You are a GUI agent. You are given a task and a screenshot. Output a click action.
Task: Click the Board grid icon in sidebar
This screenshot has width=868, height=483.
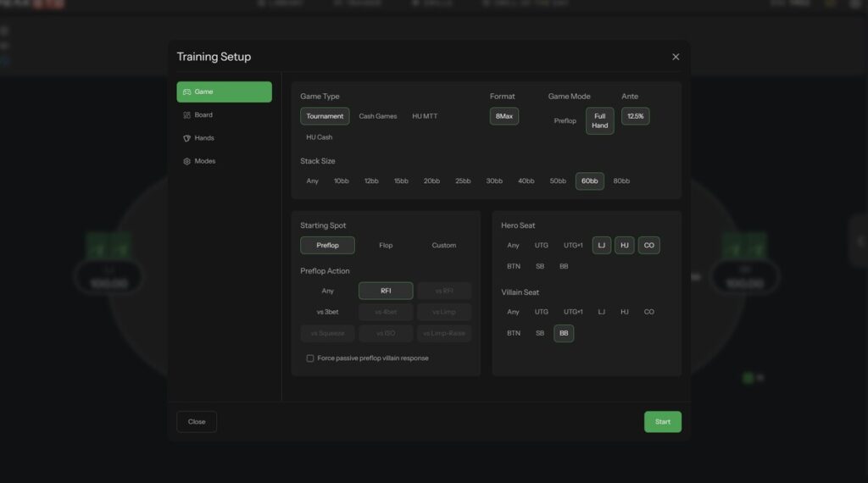coord(186,115)
